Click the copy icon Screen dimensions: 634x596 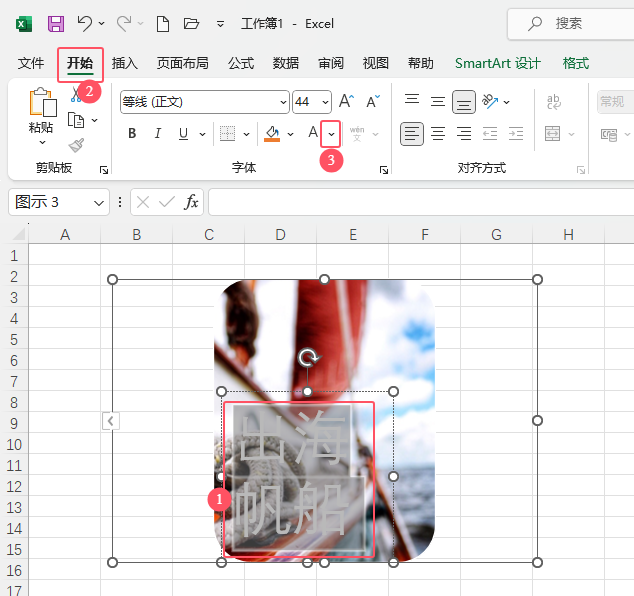76,120
